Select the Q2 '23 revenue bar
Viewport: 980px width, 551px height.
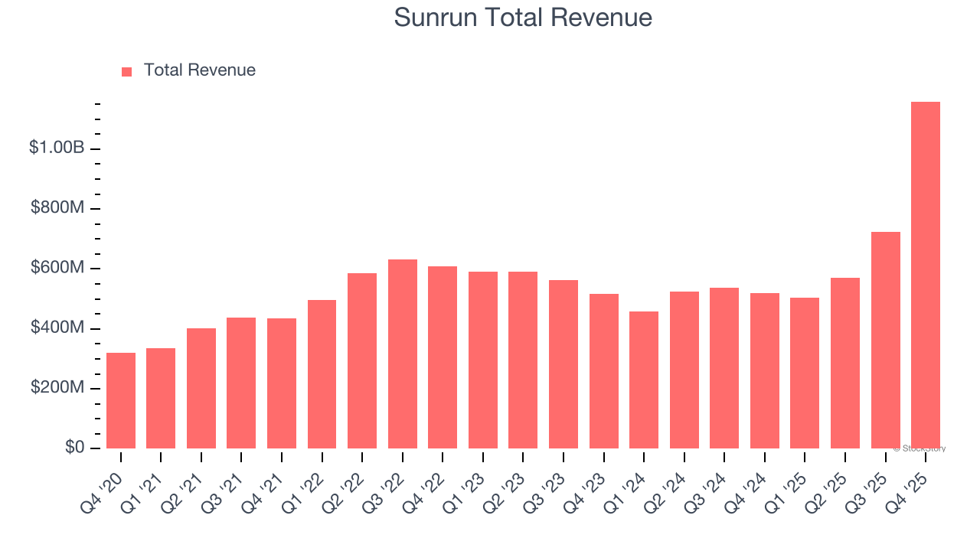tap(523, 360)
